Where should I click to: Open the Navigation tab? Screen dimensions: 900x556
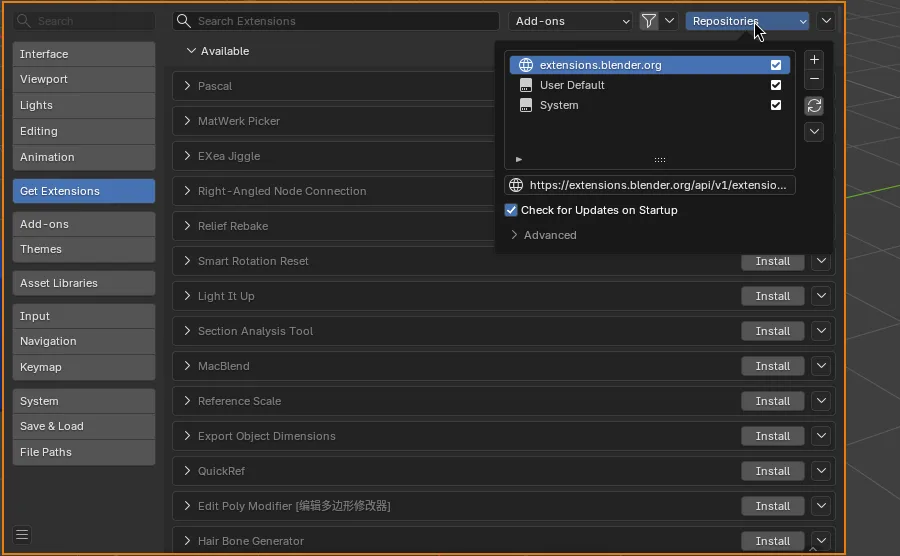tap(84, 341)
